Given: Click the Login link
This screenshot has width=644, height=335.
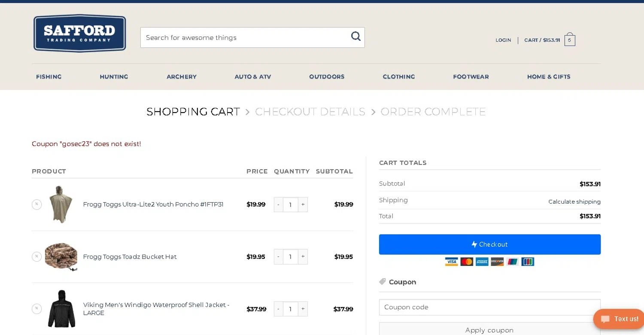Looking at the screenshot, I should tap(503, 40).
